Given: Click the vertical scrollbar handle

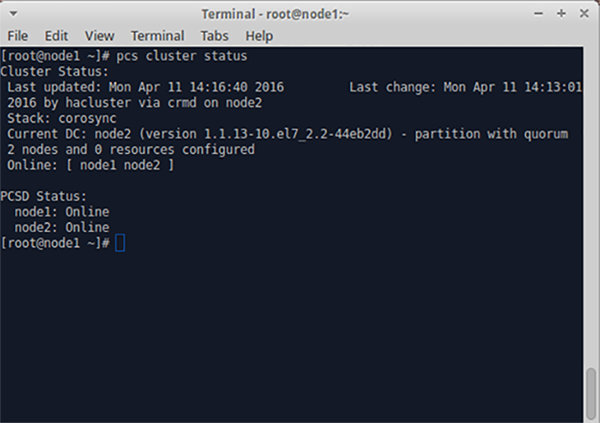Looking at the screenshot, I should coord(591,394).
